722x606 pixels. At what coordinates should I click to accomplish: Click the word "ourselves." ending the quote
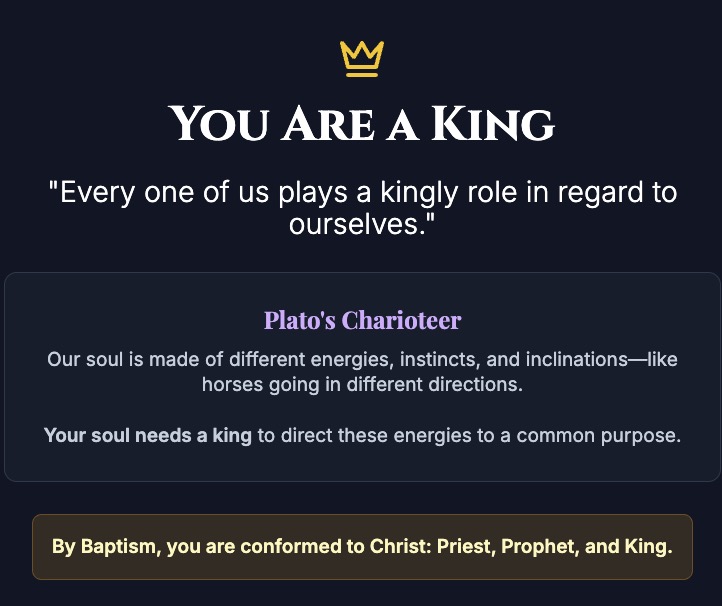[x=362, y=224]
